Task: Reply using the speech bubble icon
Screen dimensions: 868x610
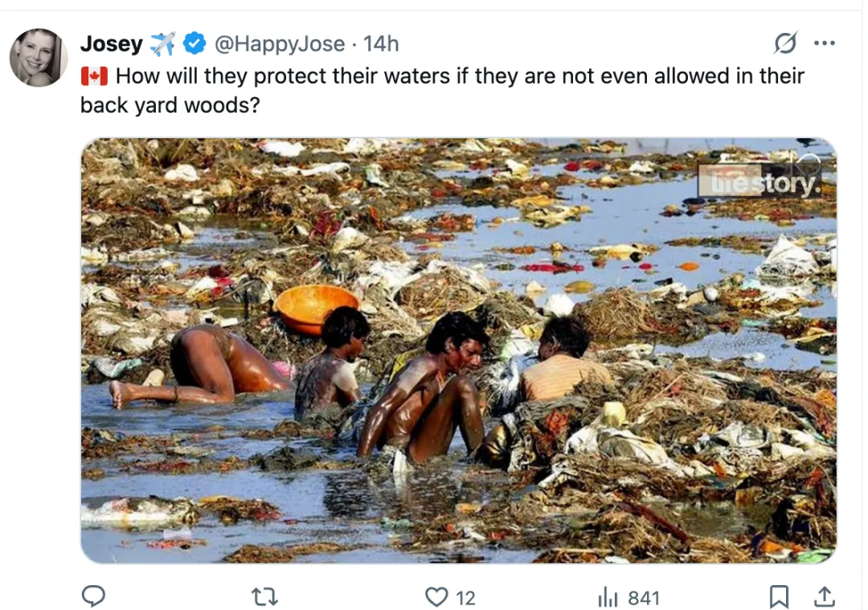Action: 94,596
